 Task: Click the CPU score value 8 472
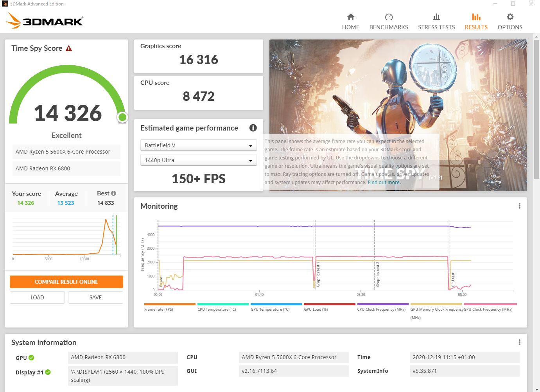point(199,96)
